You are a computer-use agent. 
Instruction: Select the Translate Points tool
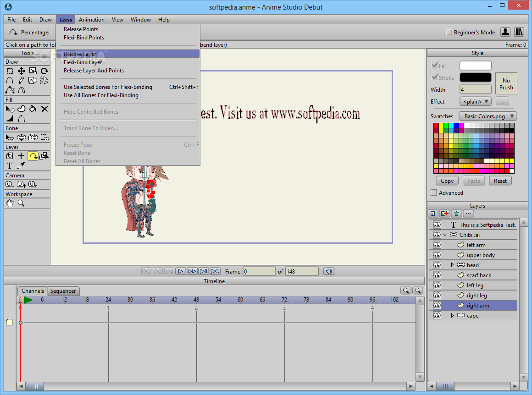[x=22, y=71]
